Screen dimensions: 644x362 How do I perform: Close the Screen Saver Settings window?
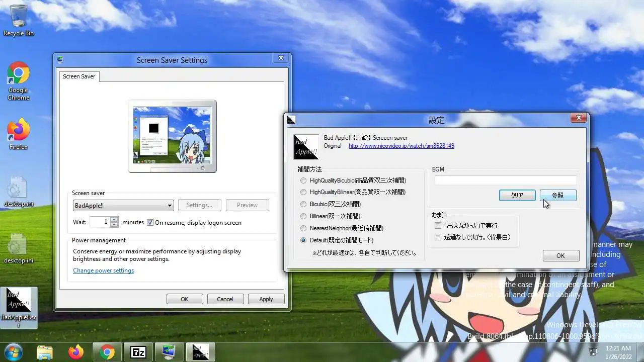pos(281,58)
